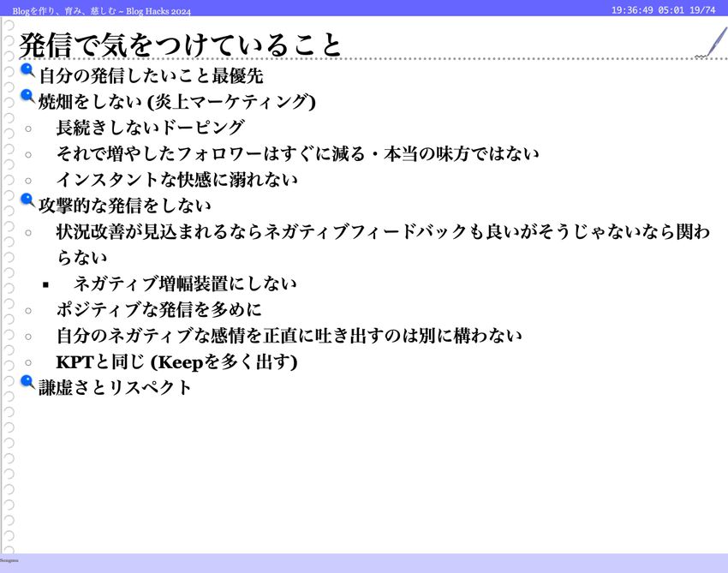Click the circle bullet before ポジティブな発信を多めに
Screen dimensions: 728x573
(28, 310)
